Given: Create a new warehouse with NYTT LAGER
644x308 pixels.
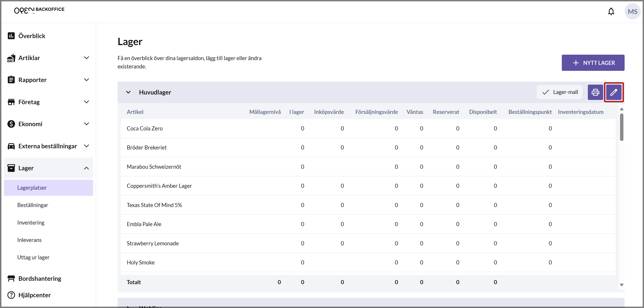Looking at the screenshot, I should pos(593,63).
